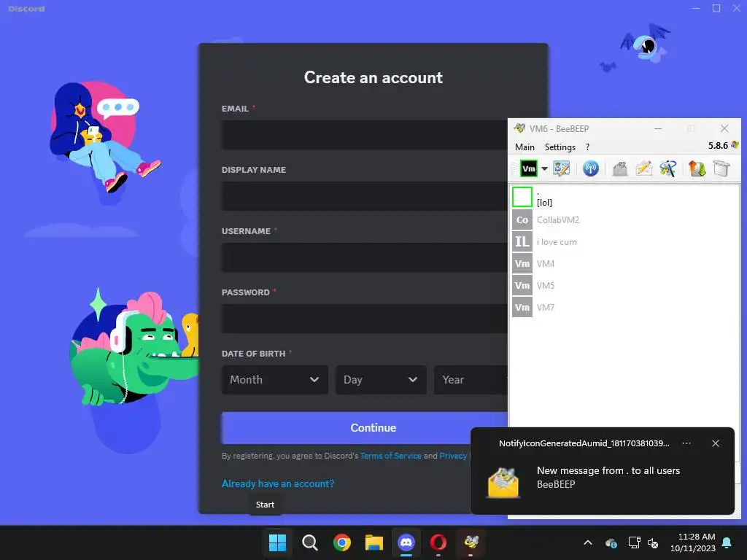Open taskbar Search
Image resolution: width=747 pixels, height=560 pixels.
[309, 542]
